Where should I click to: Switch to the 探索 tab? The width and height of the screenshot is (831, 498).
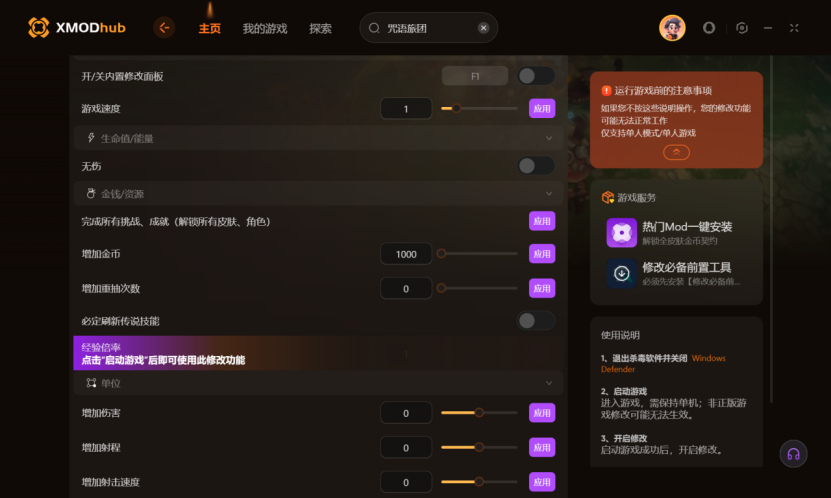(320, 29)
